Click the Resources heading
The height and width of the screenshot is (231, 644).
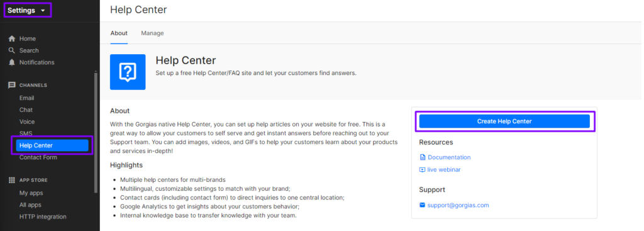coord(436,143)
